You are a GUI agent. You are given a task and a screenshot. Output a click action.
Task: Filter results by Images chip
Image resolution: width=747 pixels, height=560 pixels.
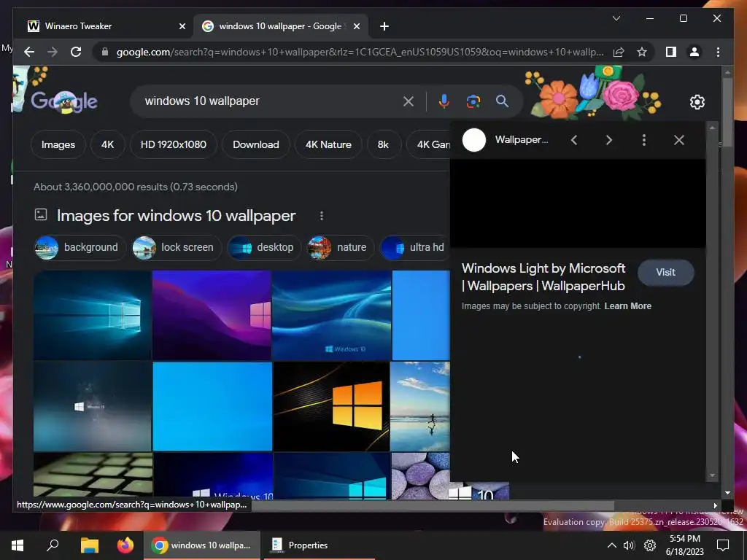[x=58, y=144]
